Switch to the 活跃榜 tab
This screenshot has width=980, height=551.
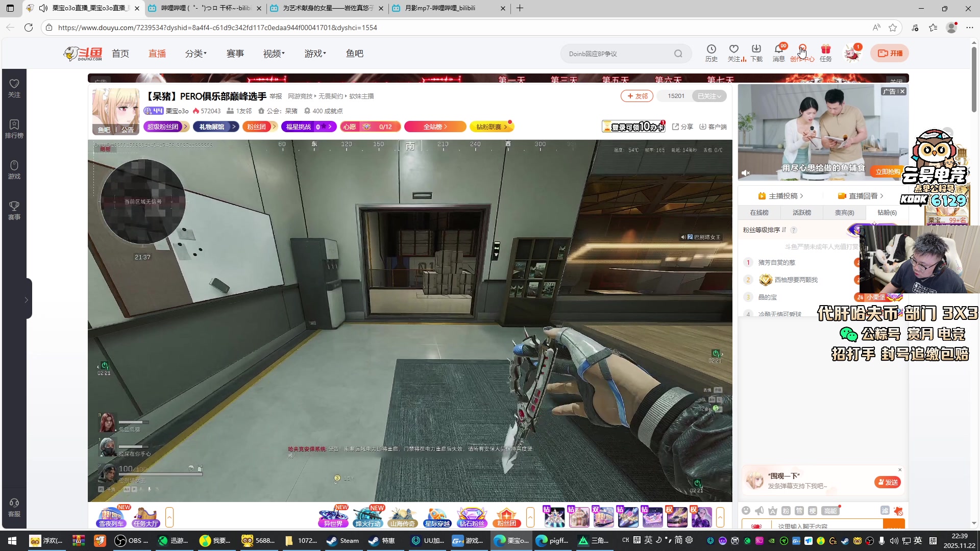(801, 213)
